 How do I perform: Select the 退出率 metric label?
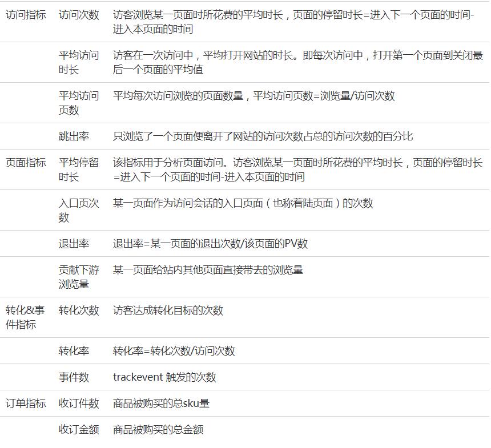tap(74, 244)
